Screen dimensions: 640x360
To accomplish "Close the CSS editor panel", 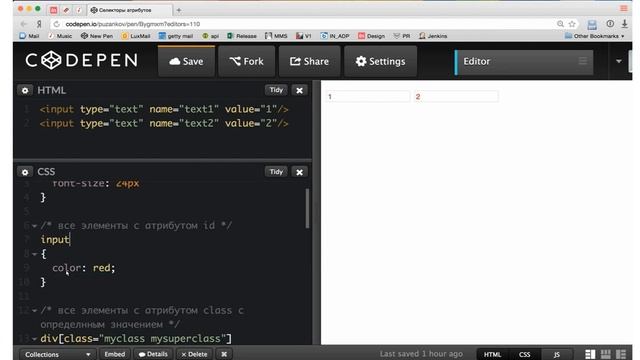I will pyautogui.click(x=300, y=172).
